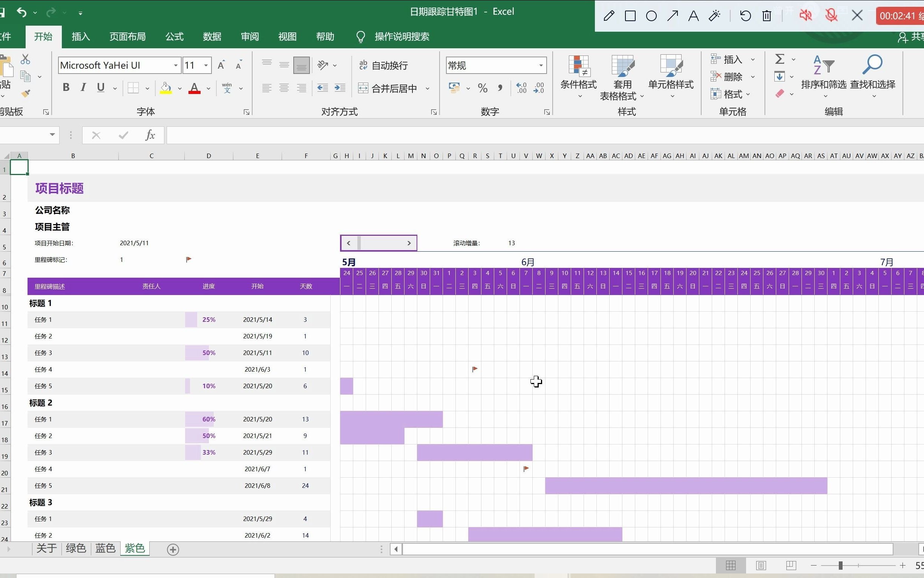Screen dimensions: 924x578
Task: Click the text orientation icon
Action: click(323, 65)
